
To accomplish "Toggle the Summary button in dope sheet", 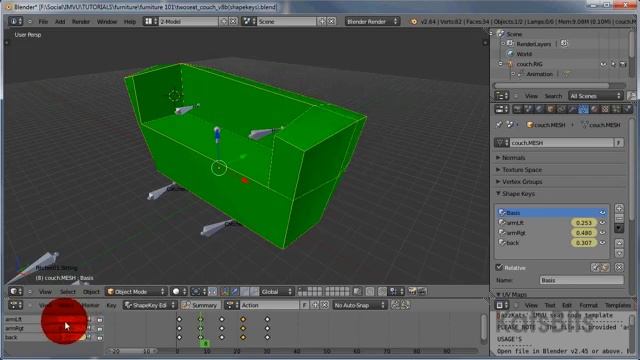I will coord(200,305).
